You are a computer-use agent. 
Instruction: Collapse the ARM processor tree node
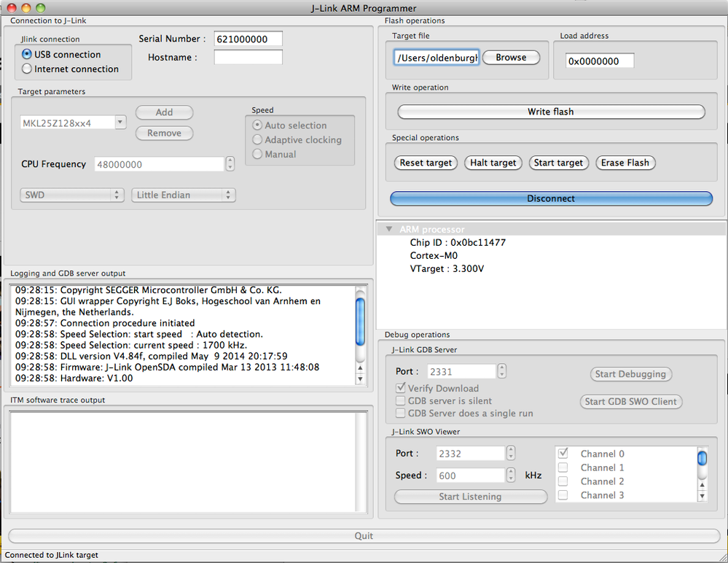[x=389, y=229]
